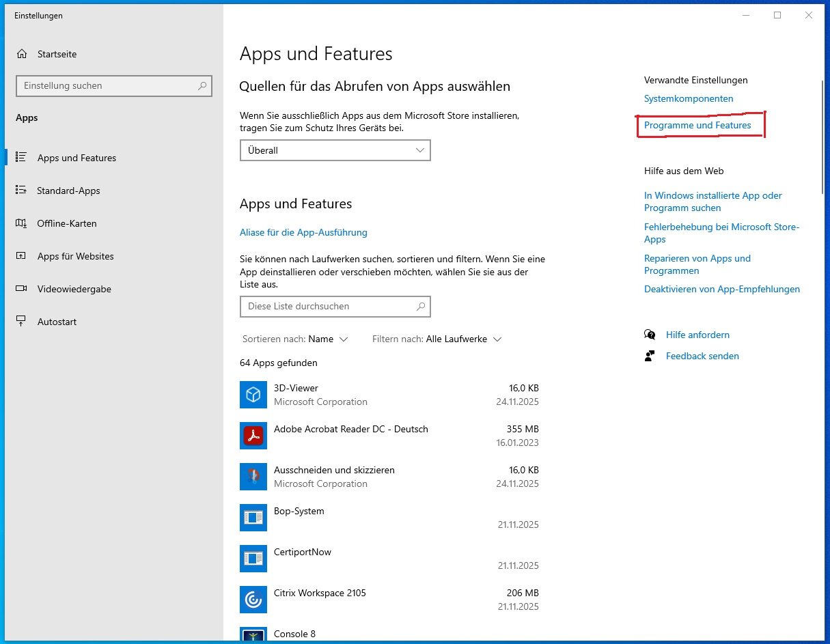Go to Videowiedergabe settings
This screenshot has width=830, height=644.
click(74, 289)
